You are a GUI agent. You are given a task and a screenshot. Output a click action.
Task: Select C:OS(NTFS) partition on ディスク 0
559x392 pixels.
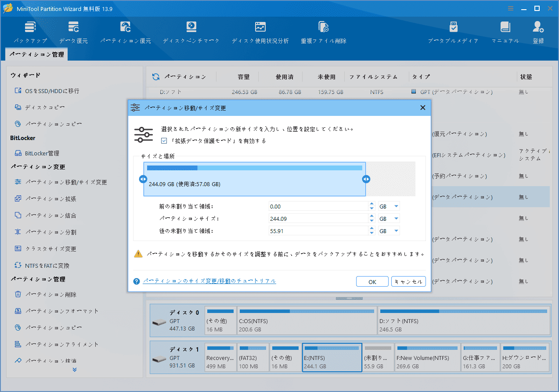pos(307,320)
